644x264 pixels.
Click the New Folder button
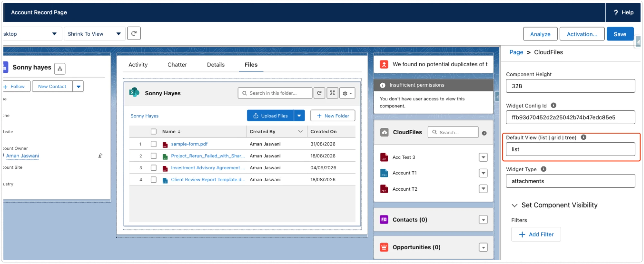click(333, 116)
